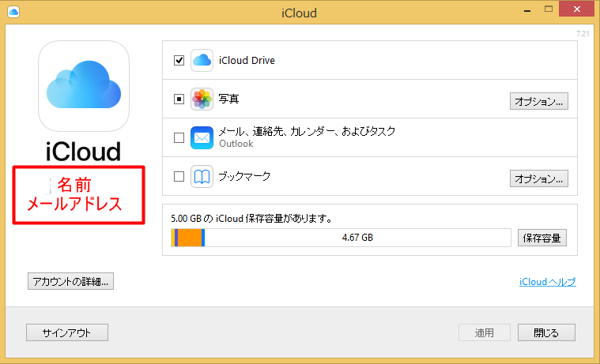600x364 pixels.
Task: Click the iCloud Drive cloud icon
Action: click(202, 61)
